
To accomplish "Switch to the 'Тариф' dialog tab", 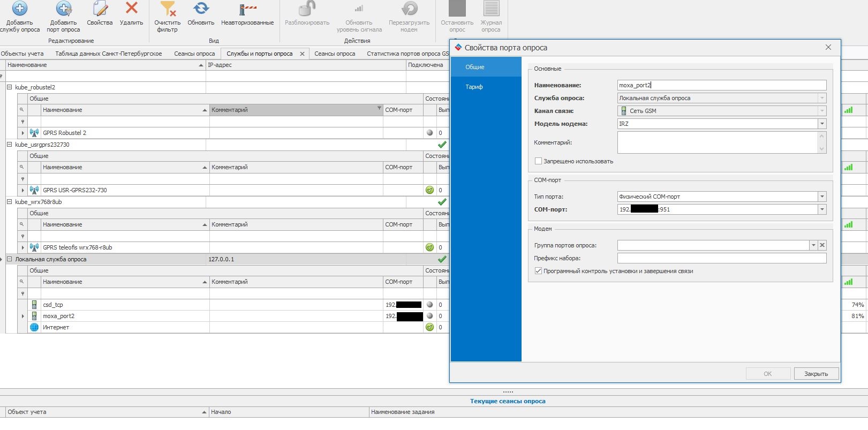I will 474,87.
